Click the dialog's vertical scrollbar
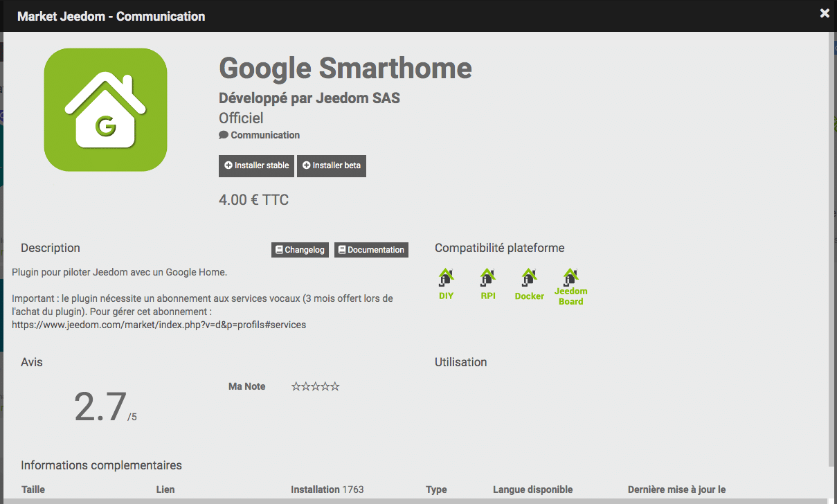The image size is (837, 504). coord(832,249)
